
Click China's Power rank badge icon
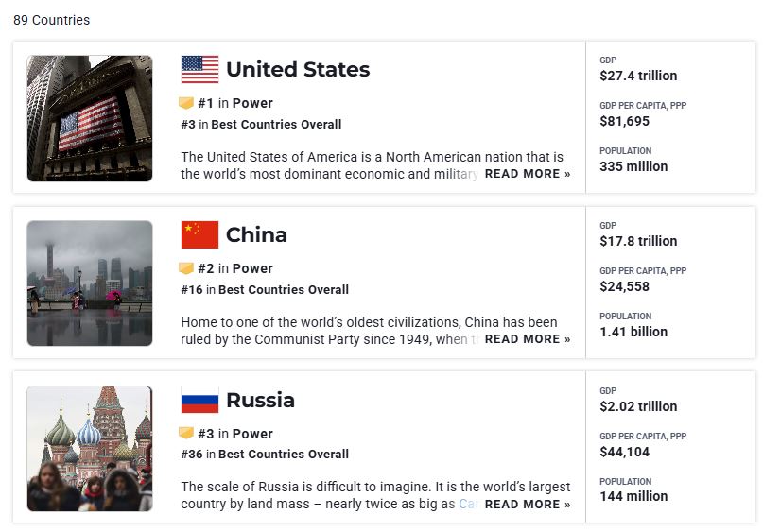click(186, 268)
